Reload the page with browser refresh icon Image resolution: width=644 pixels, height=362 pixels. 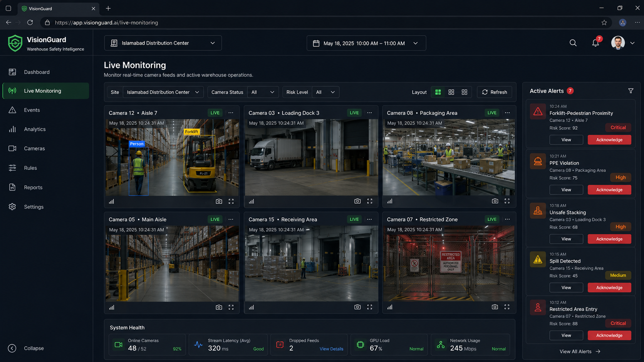pyautogui.click(x=30, y=23)
